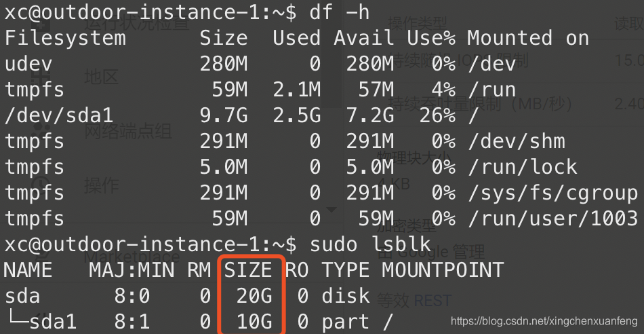Click the faint '地区' background label
This screenshot has width=644, height=334.
click(101, 76)
